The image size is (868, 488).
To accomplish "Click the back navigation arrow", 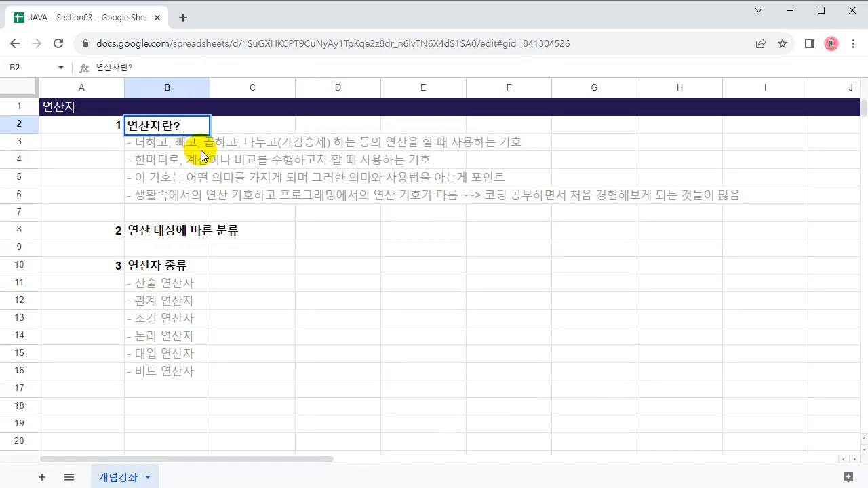I will 15,43.
